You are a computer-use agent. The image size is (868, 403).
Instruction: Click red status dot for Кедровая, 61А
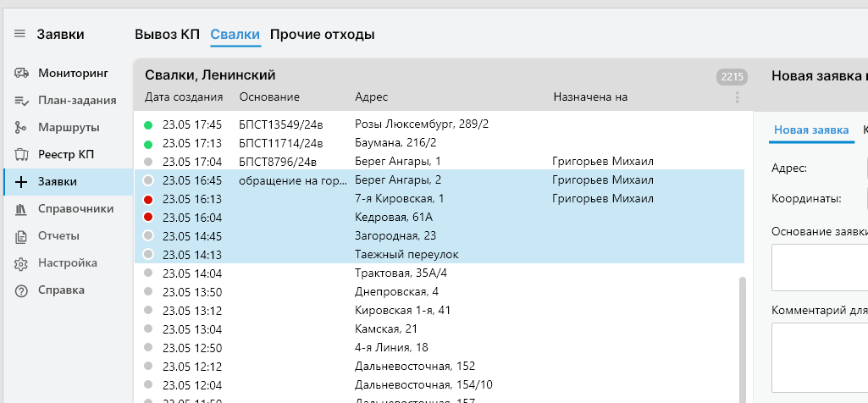click(148, 218)
